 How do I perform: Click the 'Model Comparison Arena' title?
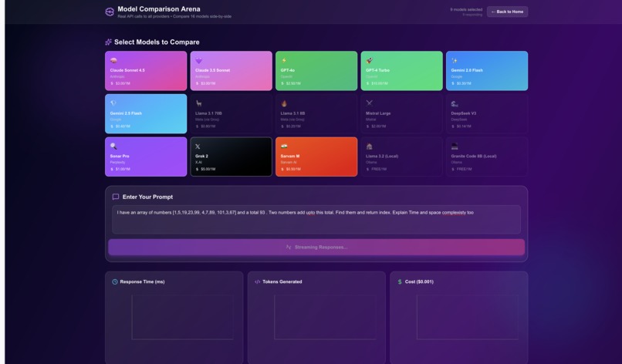pyautogui.click(x=159, y=9)
